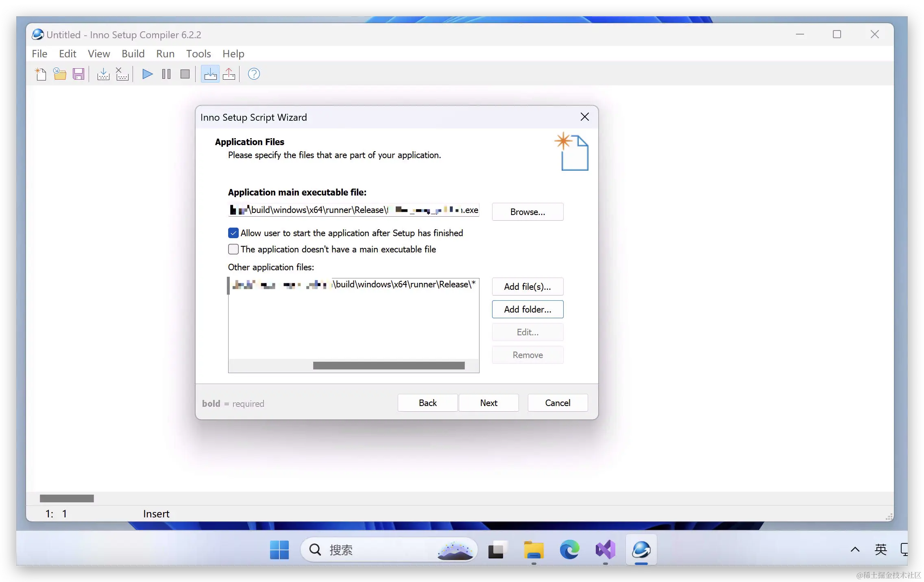
Task: Open the File menu
Action: [39, 54]
